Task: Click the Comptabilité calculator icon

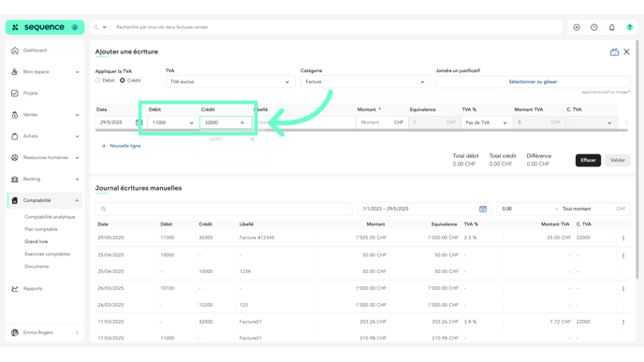Action: point(15,200)
